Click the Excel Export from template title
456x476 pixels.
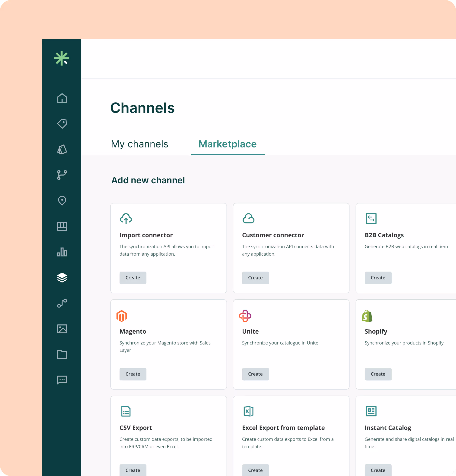(283, 428)
